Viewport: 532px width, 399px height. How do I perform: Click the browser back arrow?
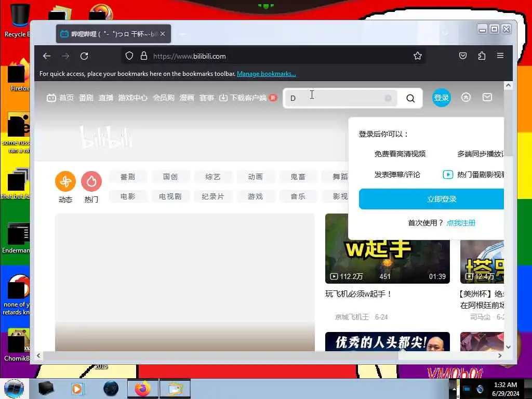click(x=46, y=56)
